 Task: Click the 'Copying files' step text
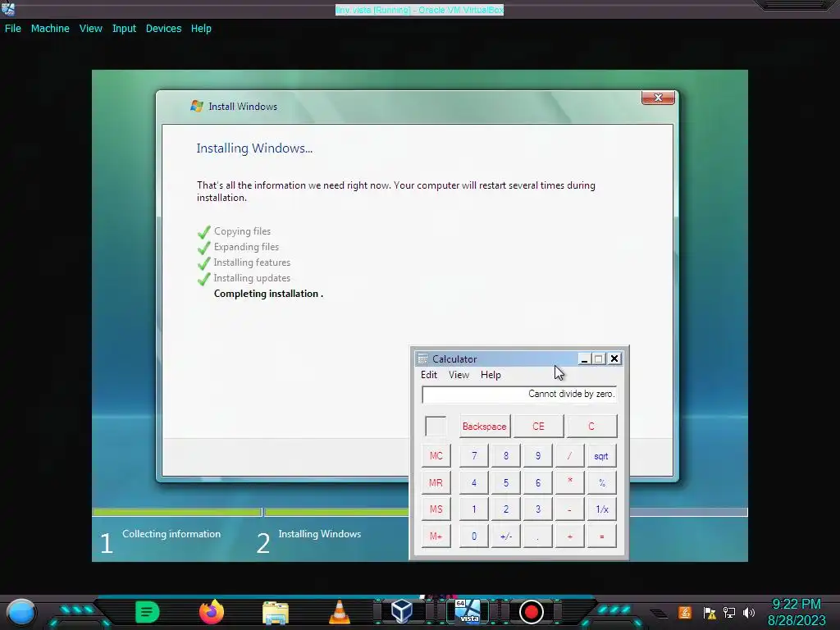[x=242, y=231]
